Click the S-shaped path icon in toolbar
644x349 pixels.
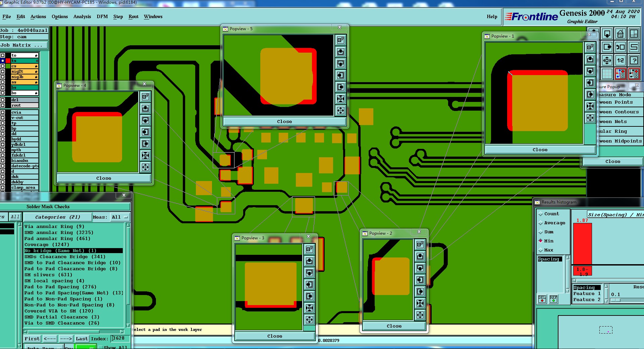634,47
